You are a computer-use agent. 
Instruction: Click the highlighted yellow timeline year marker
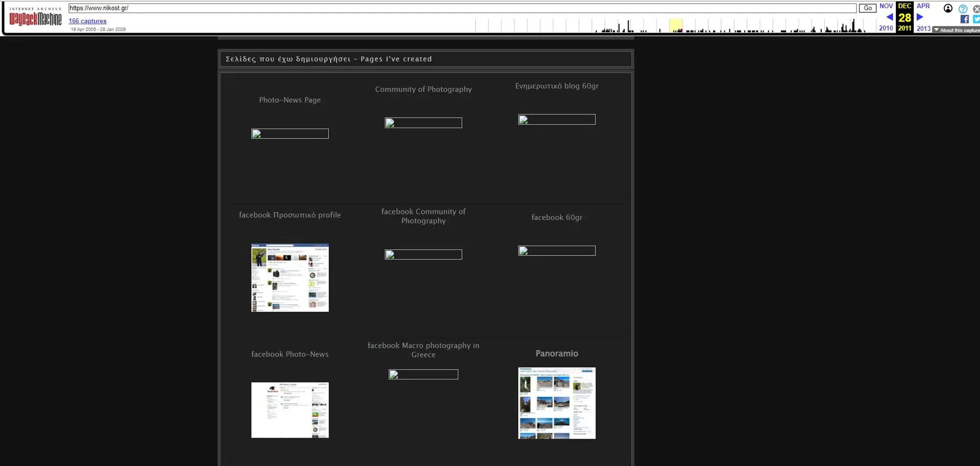pyautogui.click(x=676, y=26)
